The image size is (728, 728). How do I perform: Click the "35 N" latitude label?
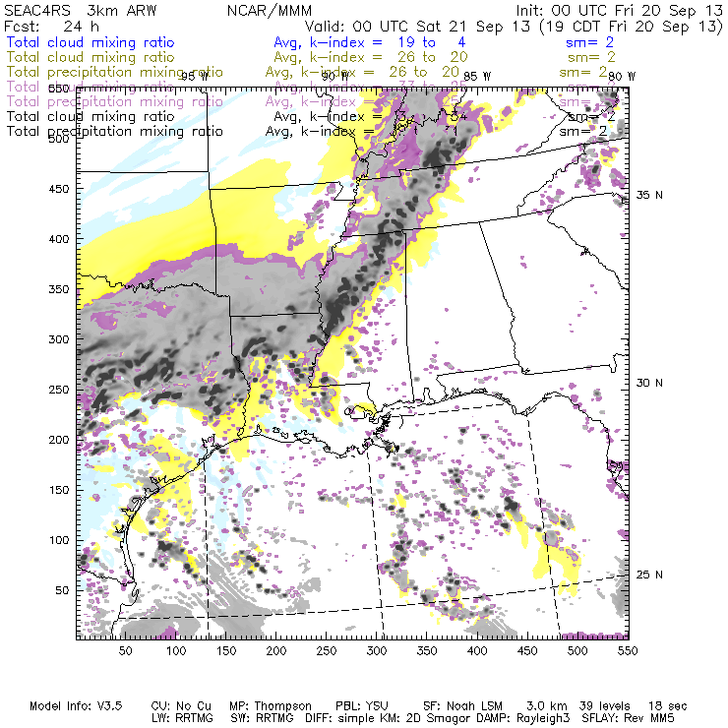click(649, 195)
